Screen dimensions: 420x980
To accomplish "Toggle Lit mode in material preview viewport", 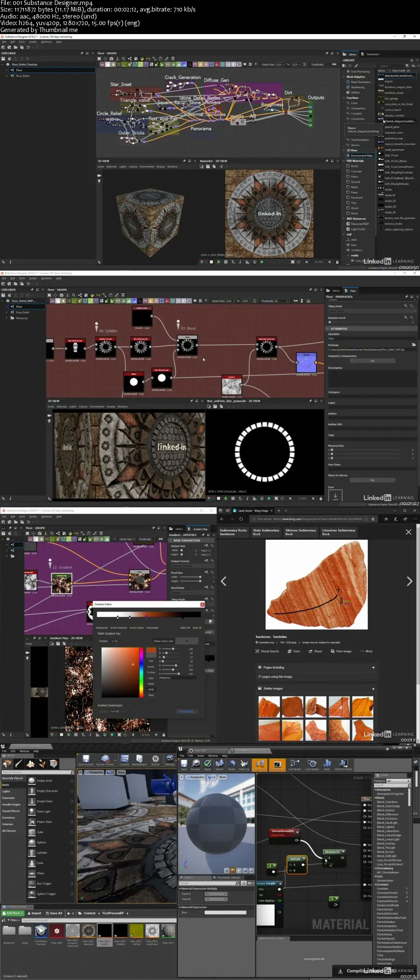I will [212, 777].
